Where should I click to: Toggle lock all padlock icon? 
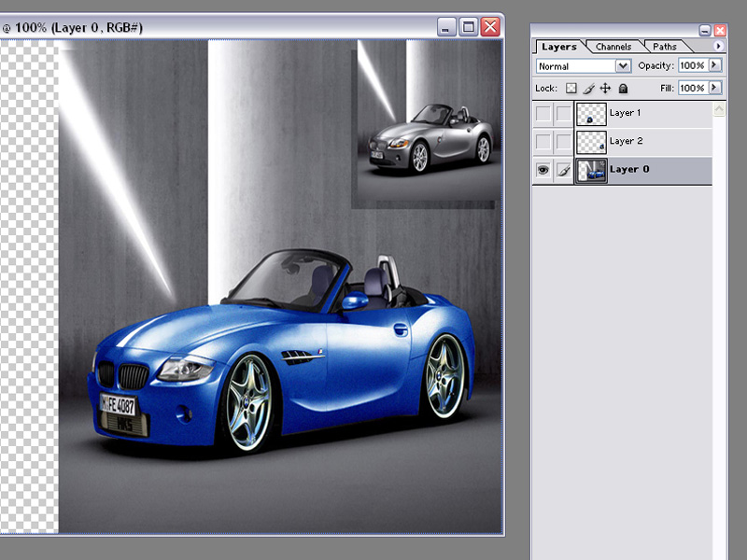coord(623,88)
